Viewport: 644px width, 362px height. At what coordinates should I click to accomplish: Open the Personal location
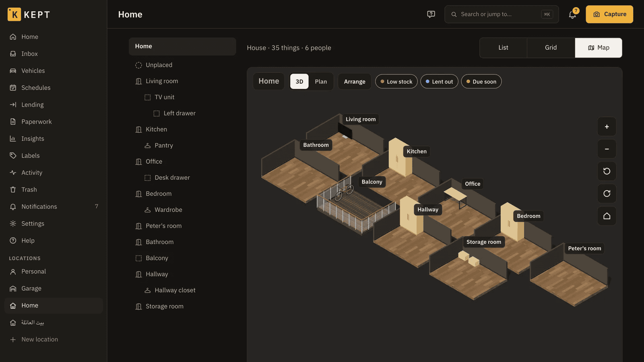pos(54,271)
